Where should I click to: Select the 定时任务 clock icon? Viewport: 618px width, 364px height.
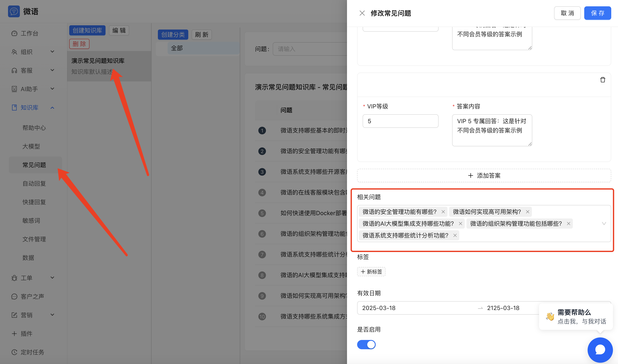click(x=14, y=352)
